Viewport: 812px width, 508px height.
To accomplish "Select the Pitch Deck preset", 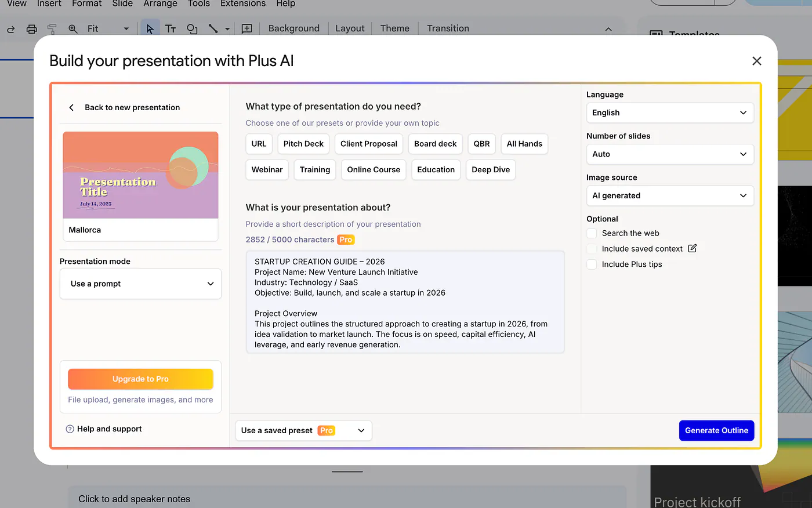I will pyautogui.click(x=303, y=144).
